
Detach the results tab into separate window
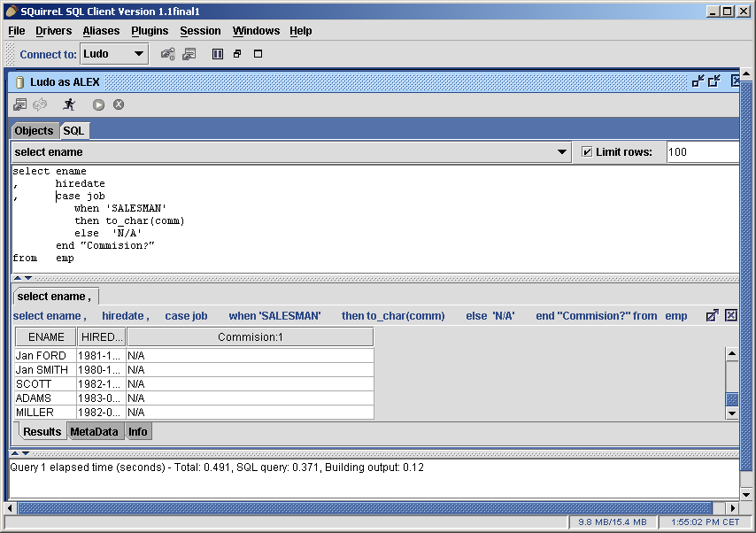pyautogui.click(x=712, y=315)
